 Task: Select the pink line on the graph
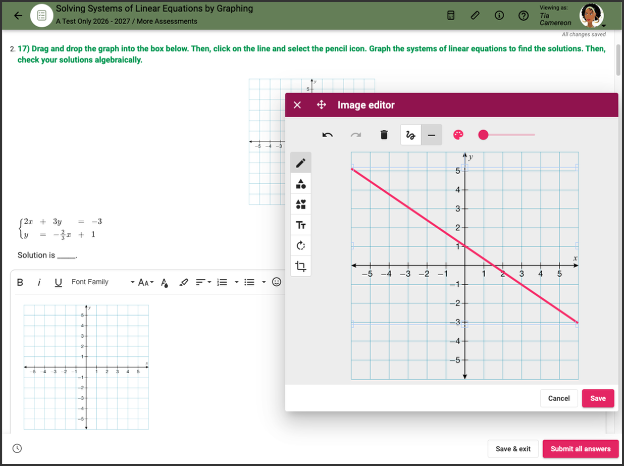pyautogui.click(x=464, y=246)
